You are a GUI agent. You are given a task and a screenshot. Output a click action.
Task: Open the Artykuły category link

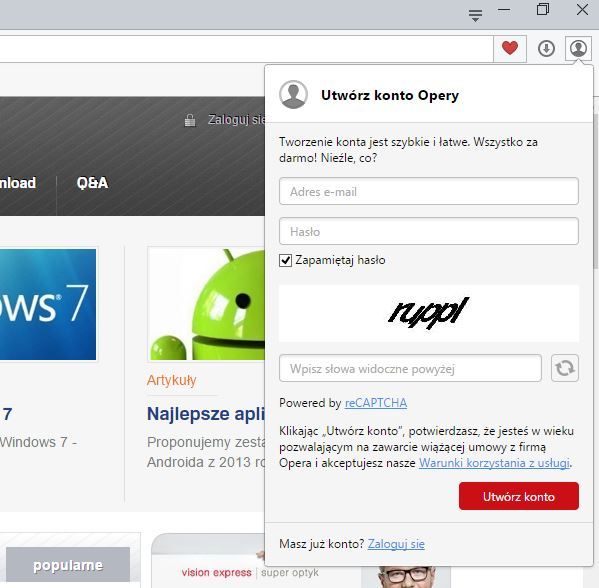tap(172, 380)
